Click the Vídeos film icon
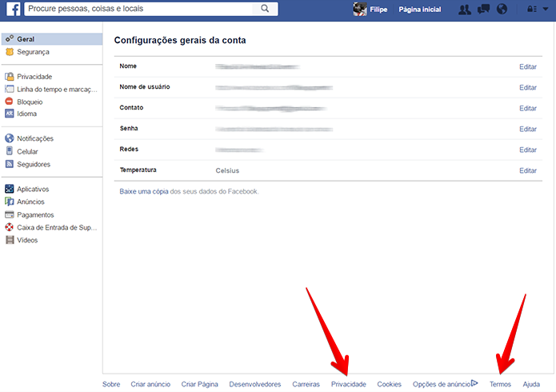556x392 pixels. tap(10, 240)
